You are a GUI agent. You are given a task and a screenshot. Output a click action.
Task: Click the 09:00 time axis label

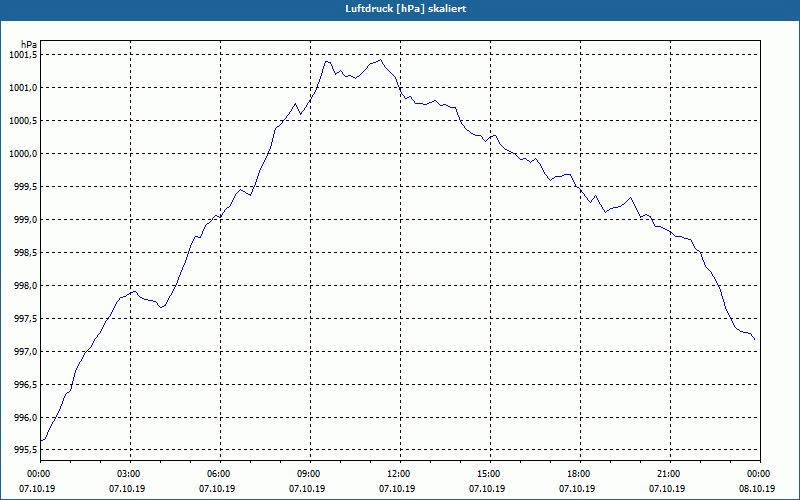310,474
